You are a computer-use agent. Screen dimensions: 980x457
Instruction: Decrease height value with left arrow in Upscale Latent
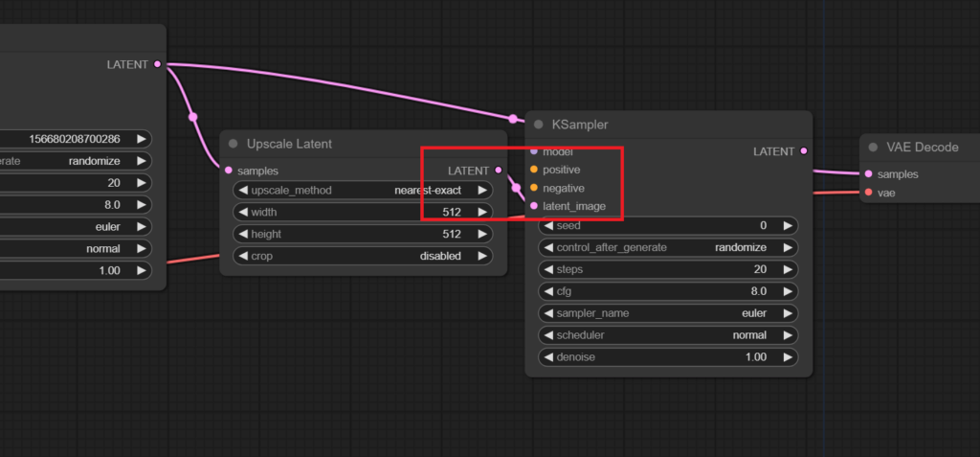[242, 234]
